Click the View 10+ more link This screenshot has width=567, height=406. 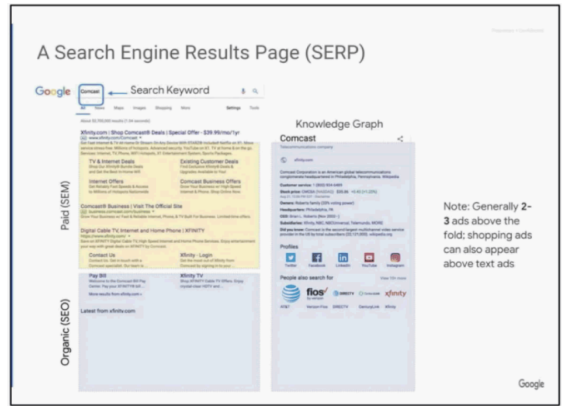point(393,278)
